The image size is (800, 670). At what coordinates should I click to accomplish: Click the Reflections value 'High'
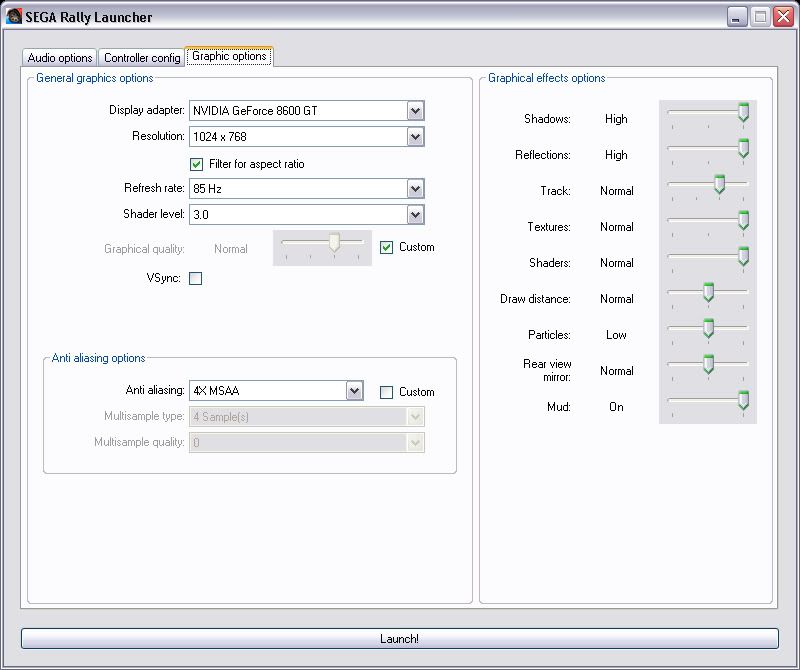coord(616,155)
